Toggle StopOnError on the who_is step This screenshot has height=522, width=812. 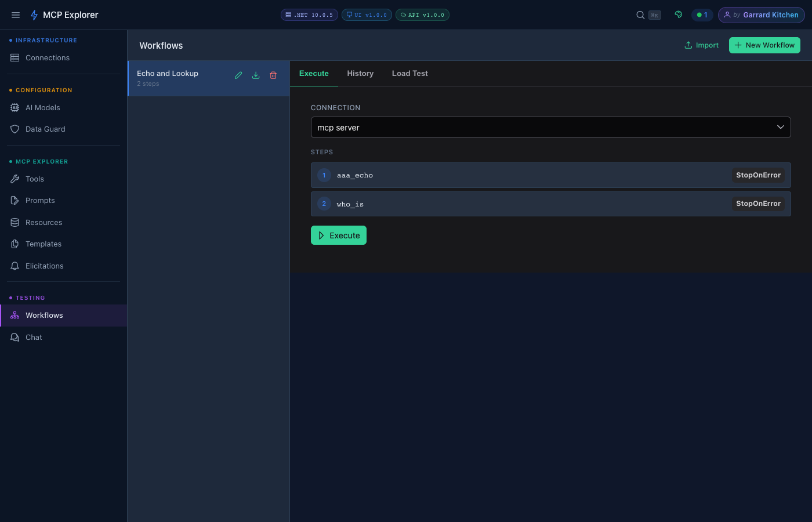point(758,203)
